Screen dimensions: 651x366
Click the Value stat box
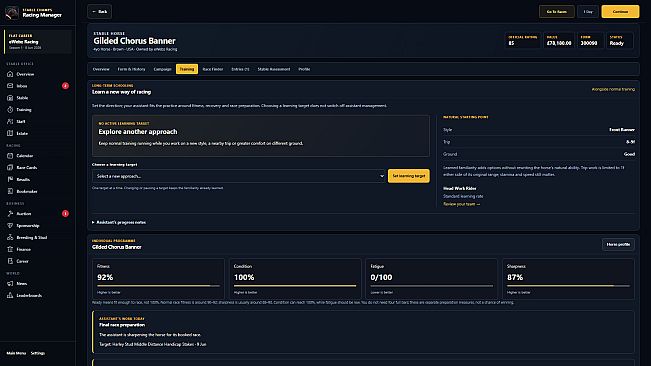pos(559,41)
